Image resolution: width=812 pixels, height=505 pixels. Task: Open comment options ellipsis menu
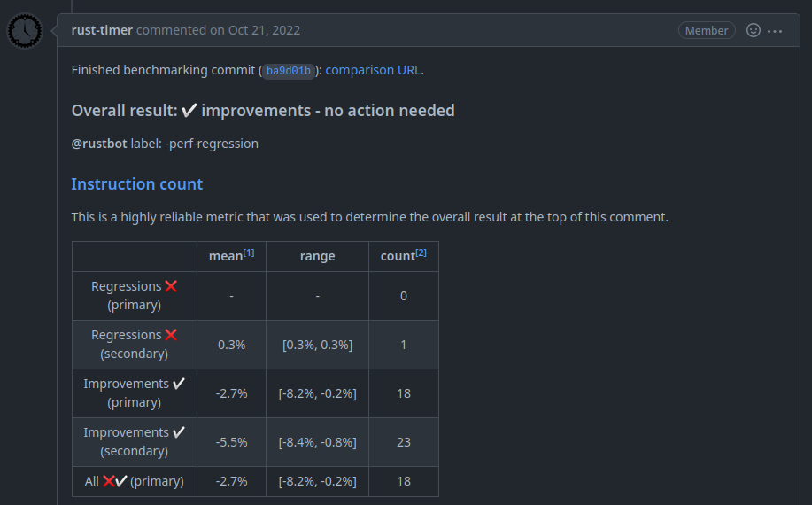(775, 31)
